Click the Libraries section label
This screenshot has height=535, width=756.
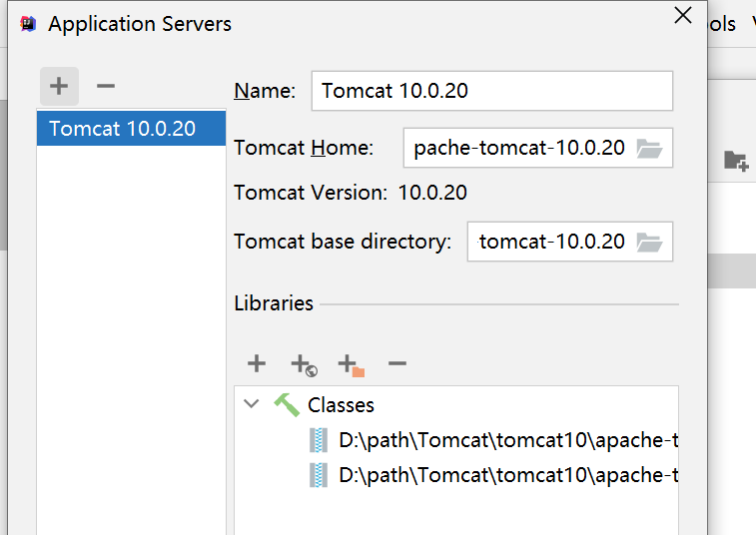274,303
